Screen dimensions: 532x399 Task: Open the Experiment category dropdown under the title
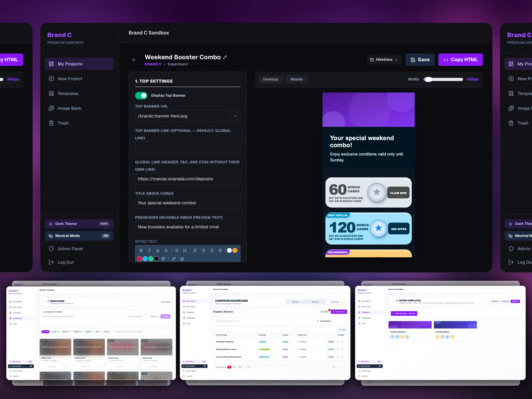pos(180,64)
